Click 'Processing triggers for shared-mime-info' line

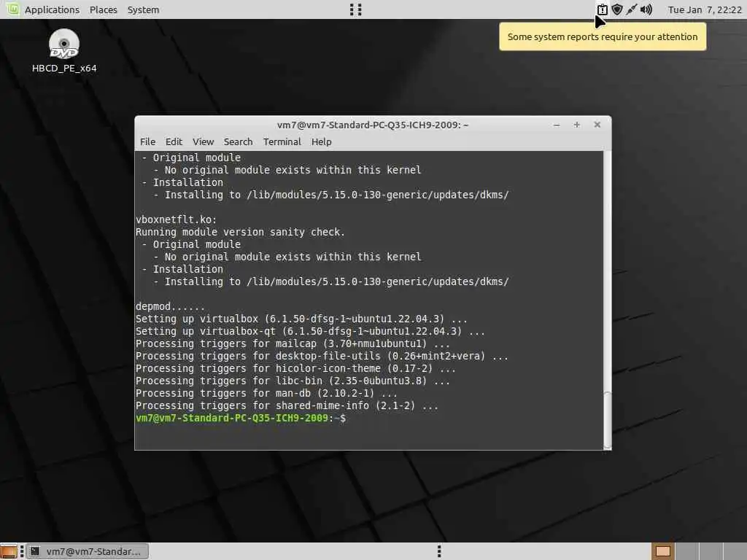click(287, 405)
